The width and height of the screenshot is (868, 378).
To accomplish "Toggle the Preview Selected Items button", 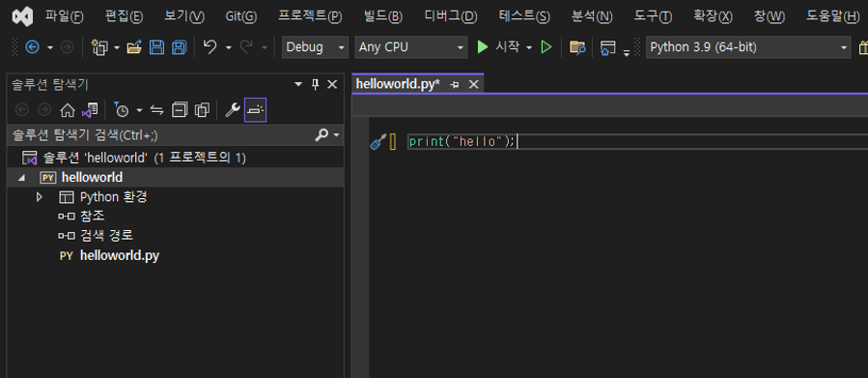I will coord(255,110).
